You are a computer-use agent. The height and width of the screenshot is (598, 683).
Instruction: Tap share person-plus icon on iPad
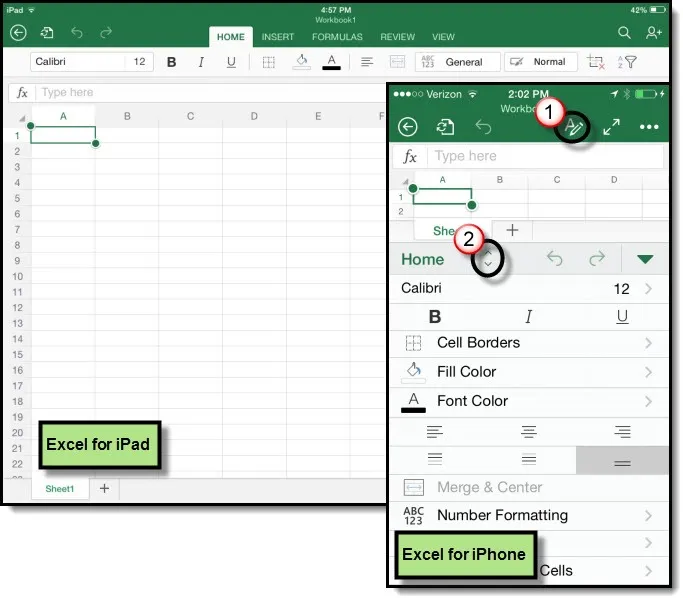pos(653,33)
